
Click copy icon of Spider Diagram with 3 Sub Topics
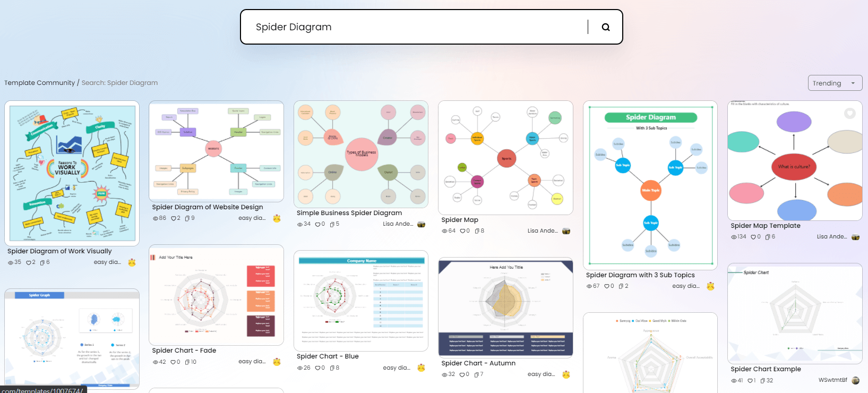coord(621,286)
